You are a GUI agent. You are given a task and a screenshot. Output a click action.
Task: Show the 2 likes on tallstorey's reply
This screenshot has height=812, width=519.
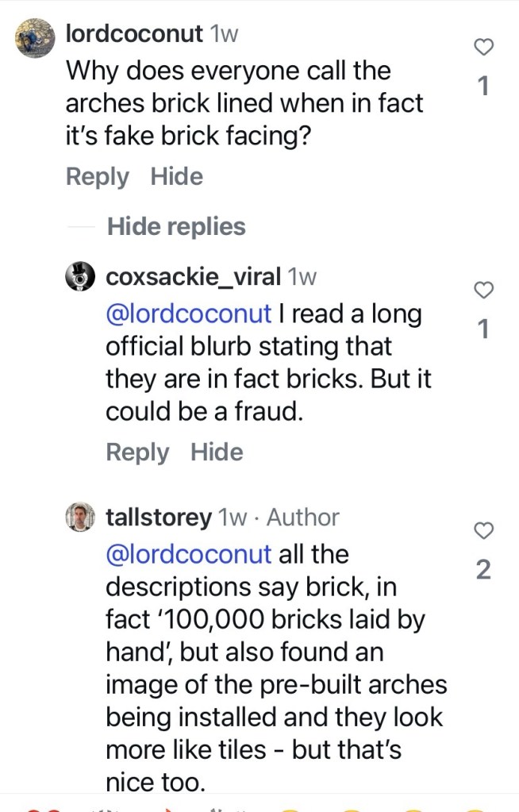click(483, 569)
